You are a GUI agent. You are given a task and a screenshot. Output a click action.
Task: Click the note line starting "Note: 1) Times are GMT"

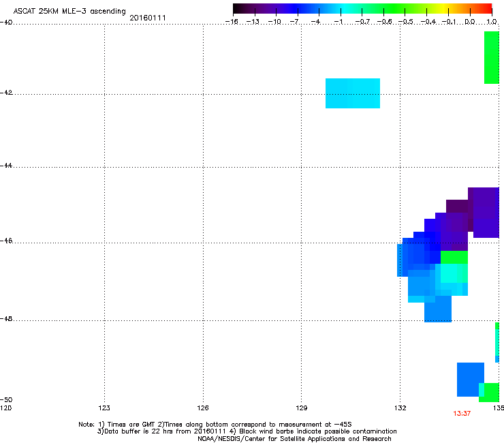pyautogui.click(x=215, y=425)
